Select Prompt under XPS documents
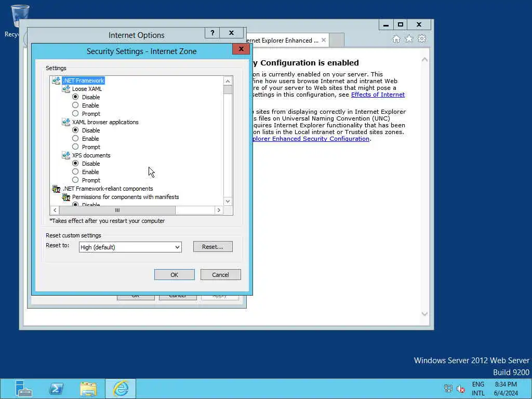This screenshot has height=399, width=532. [x=75, y=180]
